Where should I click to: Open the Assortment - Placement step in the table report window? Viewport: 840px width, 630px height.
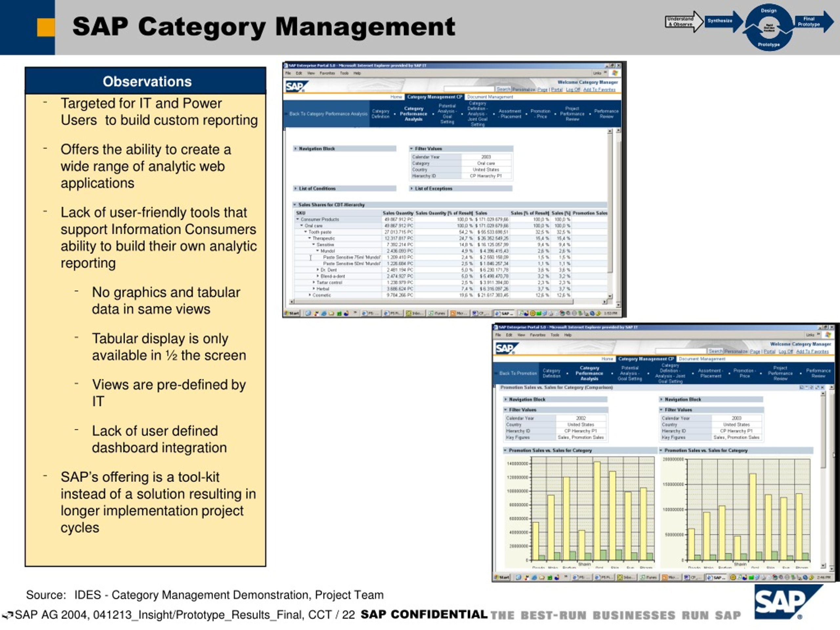point(510,114)
